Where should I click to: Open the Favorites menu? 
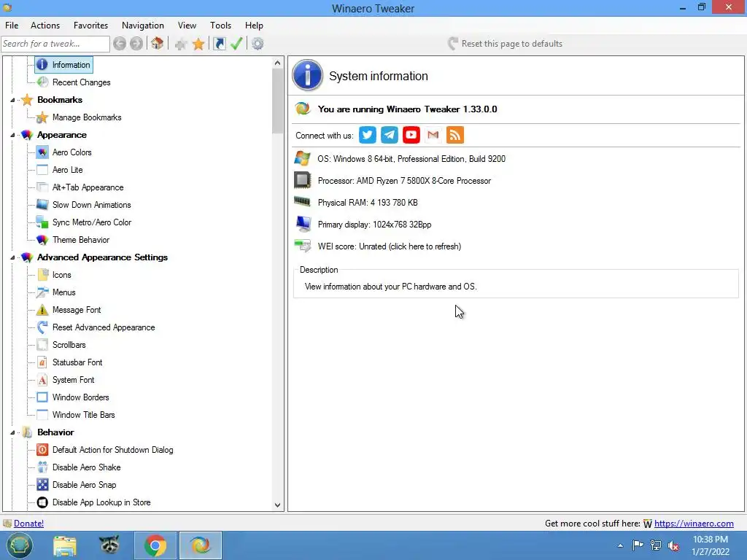[x=90, y=26]
